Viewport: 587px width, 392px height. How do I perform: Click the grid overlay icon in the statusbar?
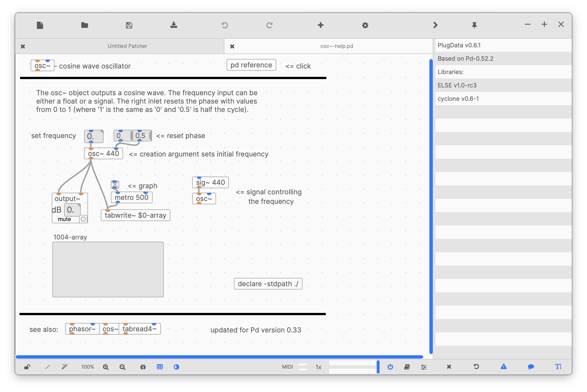click(x=160, y=367)
